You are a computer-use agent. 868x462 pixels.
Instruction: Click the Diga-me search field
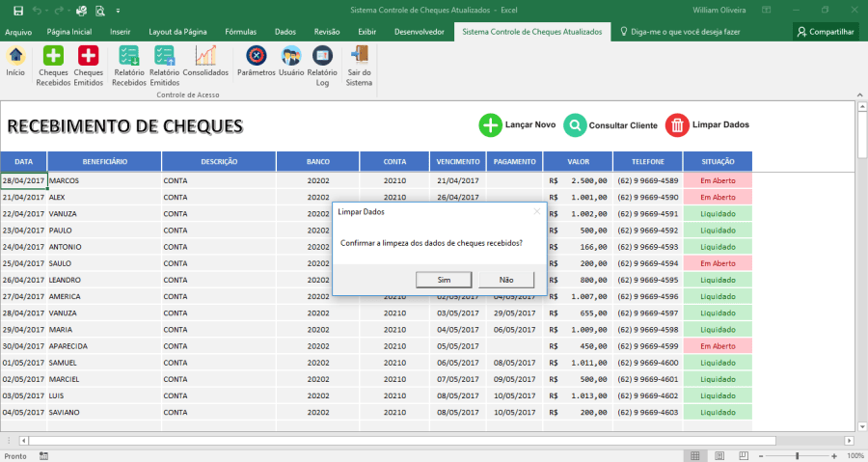point(680,32)
